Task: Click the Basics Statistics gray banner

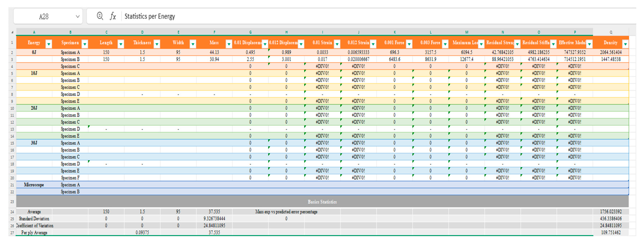Action: click(x=322, y=202)
